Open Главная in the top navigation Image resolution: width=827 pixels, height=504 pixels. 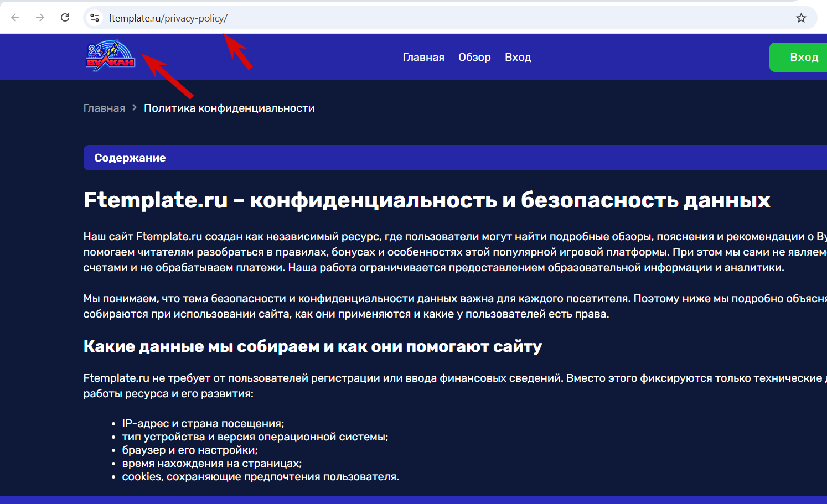[x=423, y=57]
